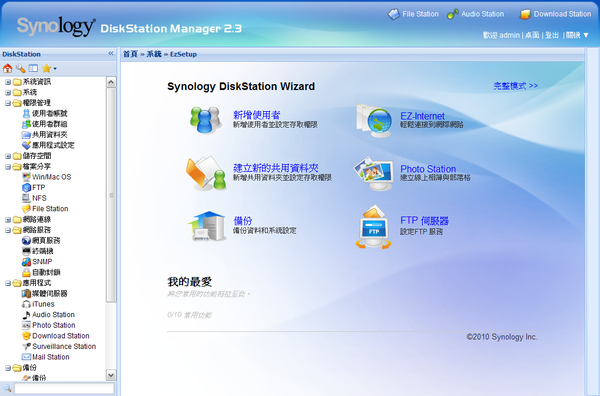The image size is (600, 396).
Task: Open the EZ-Internet wizard link
Action: [422, 116]
